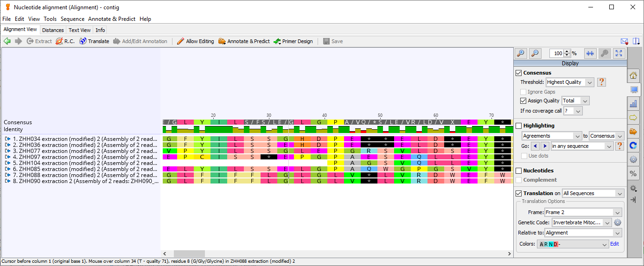This screenshot has width=644, height=266.
Task: Open the Assign Quality 'Total' dropdown
Action: click(x=575, y=101)
